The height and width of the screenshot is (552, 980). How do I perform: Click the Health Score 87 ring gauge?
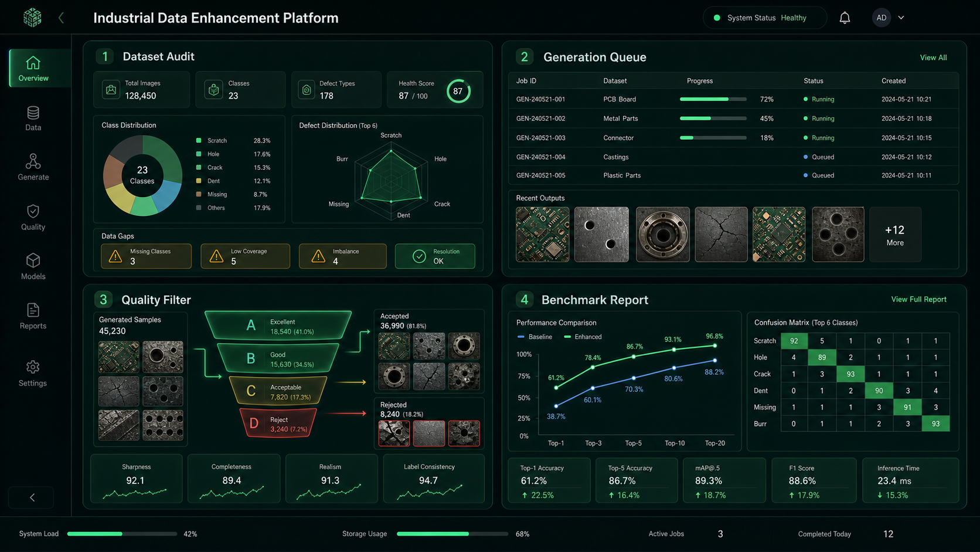(458, 91)
